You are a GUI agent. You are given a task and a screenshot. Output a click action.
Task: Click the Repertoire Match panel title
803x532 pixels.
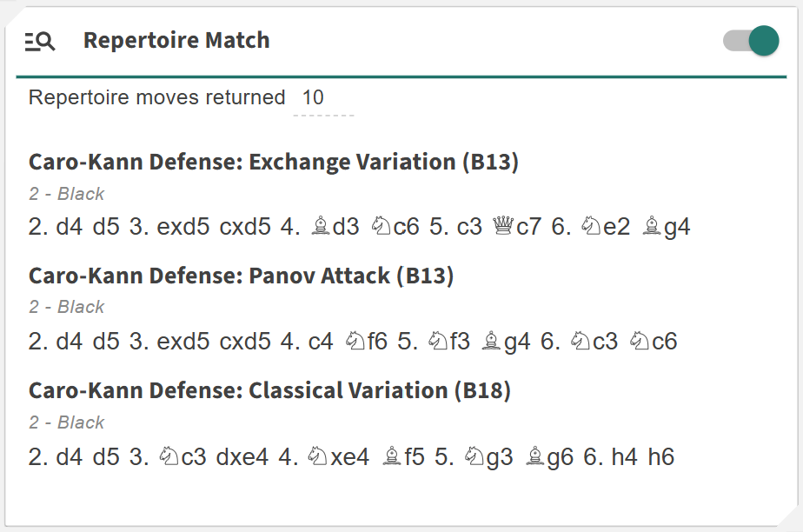tap(176, 41)
